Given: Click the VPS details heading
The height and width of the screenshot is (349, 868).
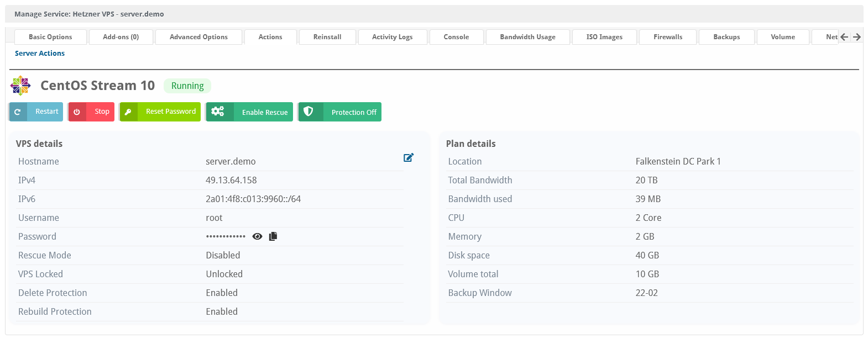Looking at the screenshot, I should tap(39, 144).
